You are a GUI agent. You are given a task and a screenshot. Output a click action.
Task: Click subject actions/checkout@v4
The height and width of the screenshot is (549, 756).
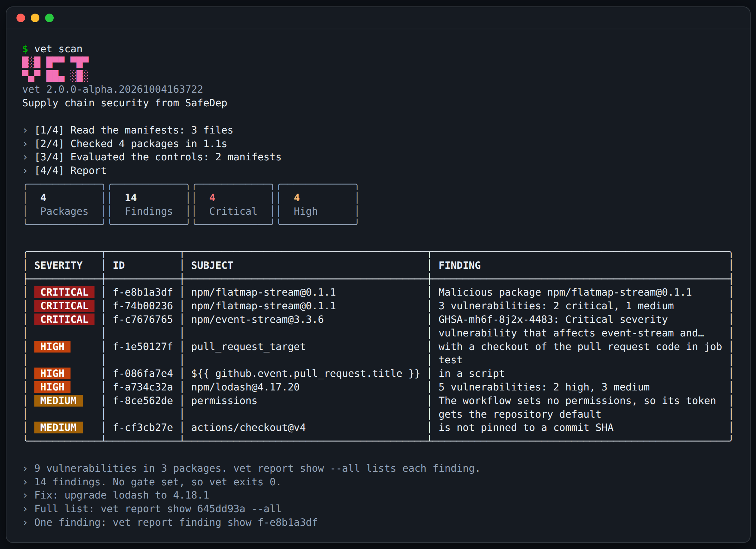[x=248, y=427]
